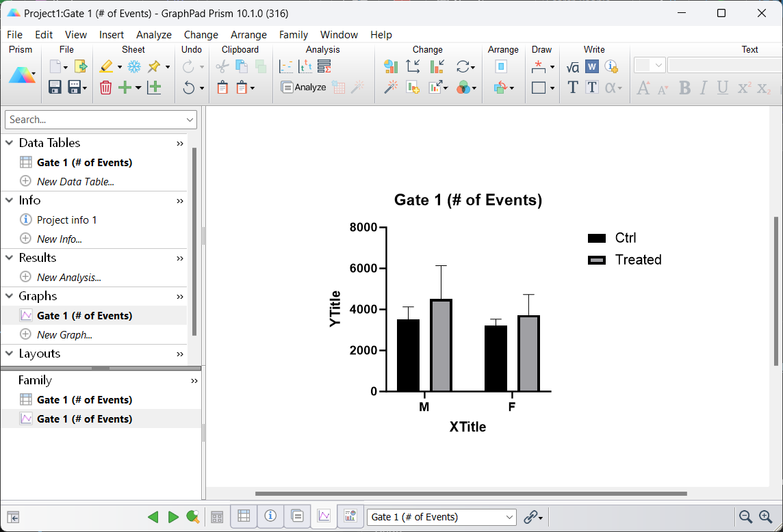Insert equation with the square root icon

[573, 66]
